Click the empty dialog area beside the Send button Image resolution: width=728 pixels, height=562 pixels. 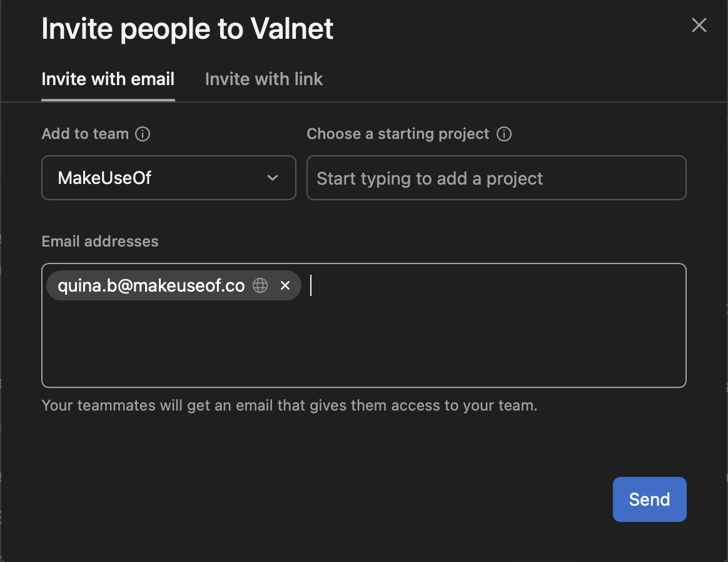click(325, 499)
